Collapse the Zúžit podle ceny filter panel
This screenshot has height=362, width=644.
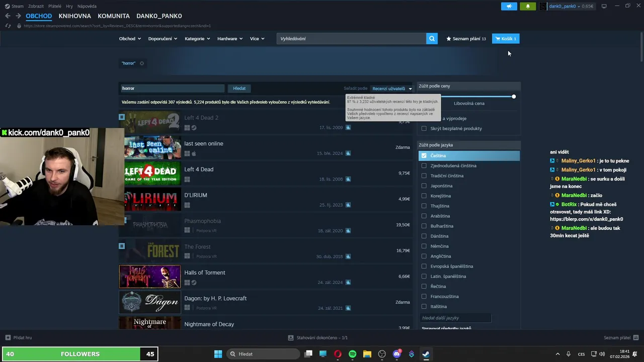click(469, 86)
